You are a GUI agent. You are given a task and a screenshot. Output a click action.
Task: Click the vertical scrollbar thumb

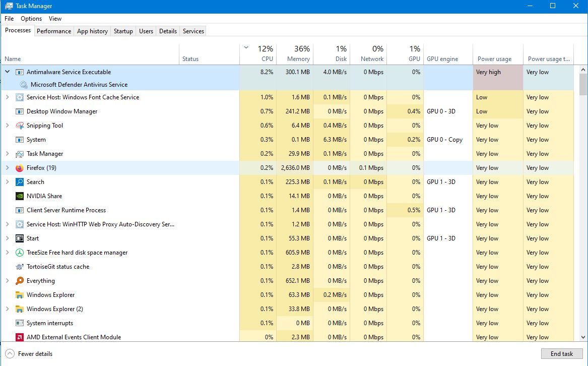point(583,84)
